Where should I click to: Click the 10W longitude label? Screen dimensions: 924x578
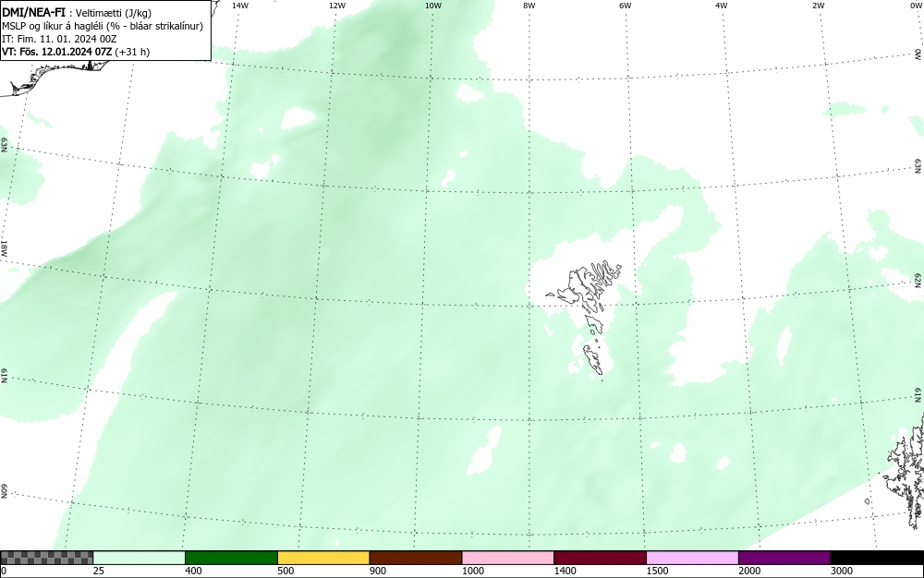[x=433, y=6]
